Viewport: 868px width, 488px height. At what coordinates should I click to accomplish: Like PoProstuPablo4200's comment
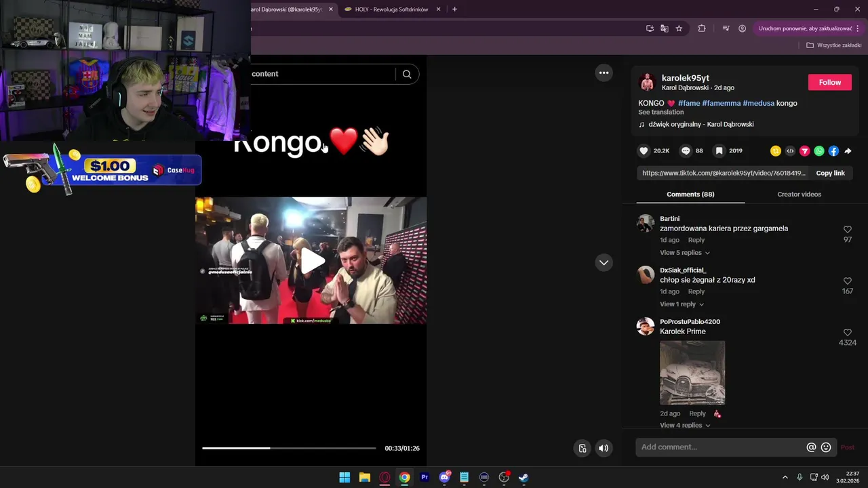point(848,332)
